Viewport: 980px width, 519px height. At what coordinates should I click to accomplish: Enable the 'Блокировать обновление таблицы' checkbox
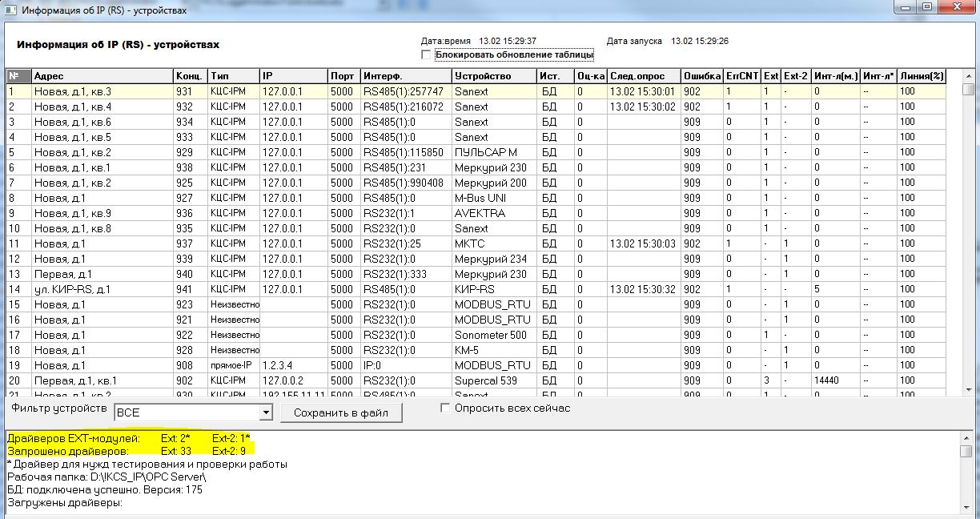point(426,55)
